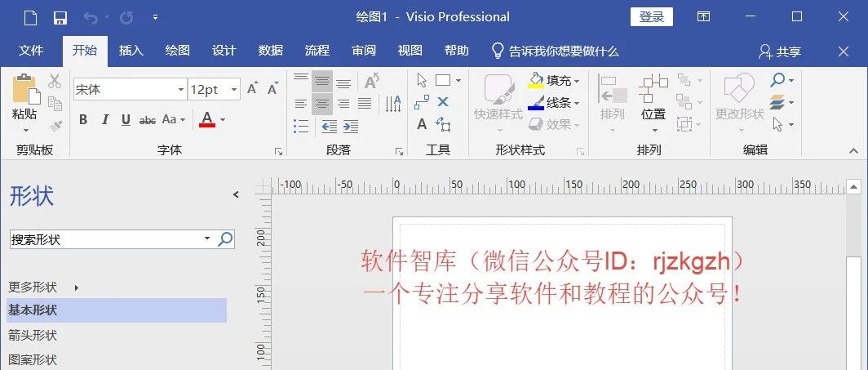868x370 pixels.
Task: Expand the 更多形状 submenu
Action: click(x=77, y=288)
